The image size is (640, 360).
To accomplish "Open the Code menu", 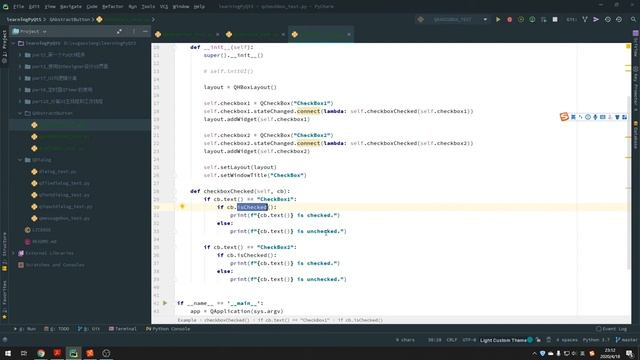I will [92, 7].
